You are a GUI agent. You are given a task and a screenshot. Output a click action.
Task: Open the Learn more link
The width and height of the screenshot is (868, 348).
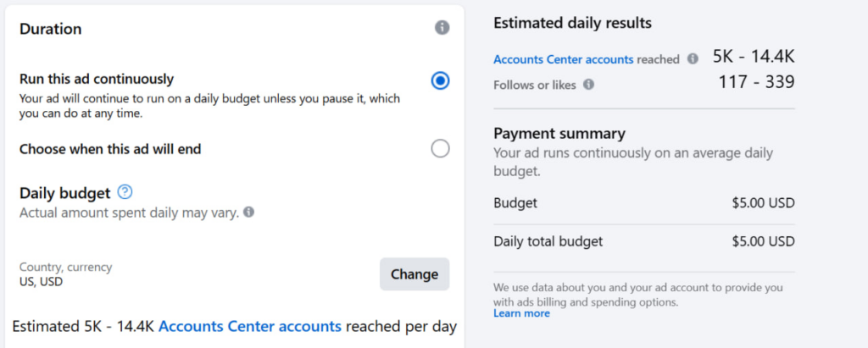click(521, 313)
